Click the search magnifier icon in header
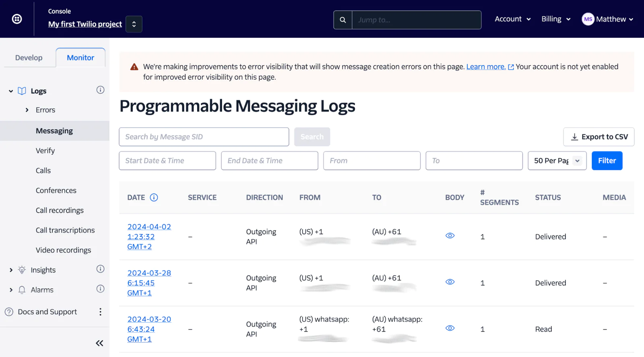The height and width of the screenshot is (357, 644). pyautogui.click(x=343, y=20)
